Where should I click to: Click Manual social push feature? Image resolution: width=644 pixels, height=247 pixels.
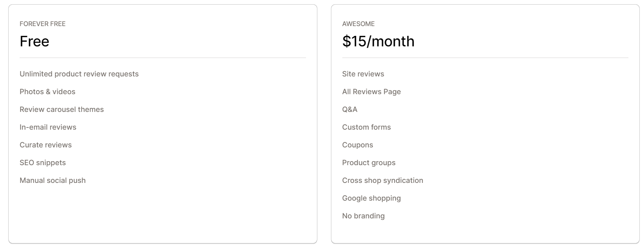pyautogui.click(x=53, y=180)
